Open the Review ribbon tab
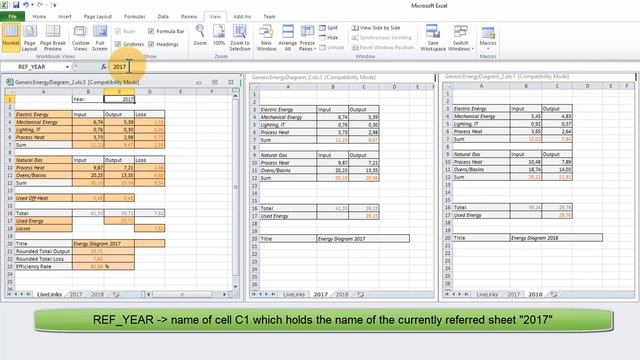Viewport: 640px width, 360px height. point(189,16)
